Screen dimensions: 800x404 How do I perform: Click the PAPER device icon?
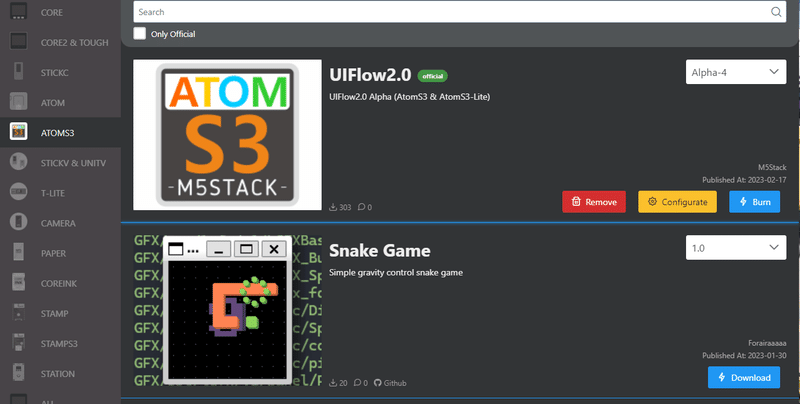click(19, 252)
